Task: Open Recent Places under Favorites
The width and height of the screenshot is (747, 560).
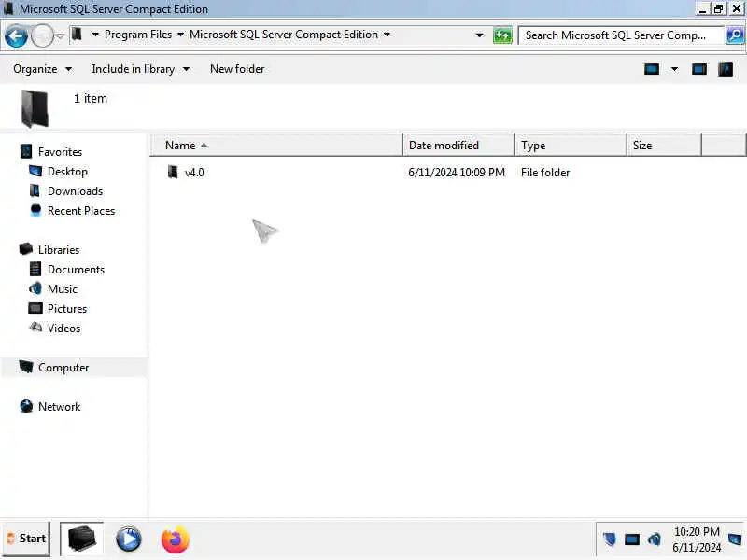Action: coord(81,211)
